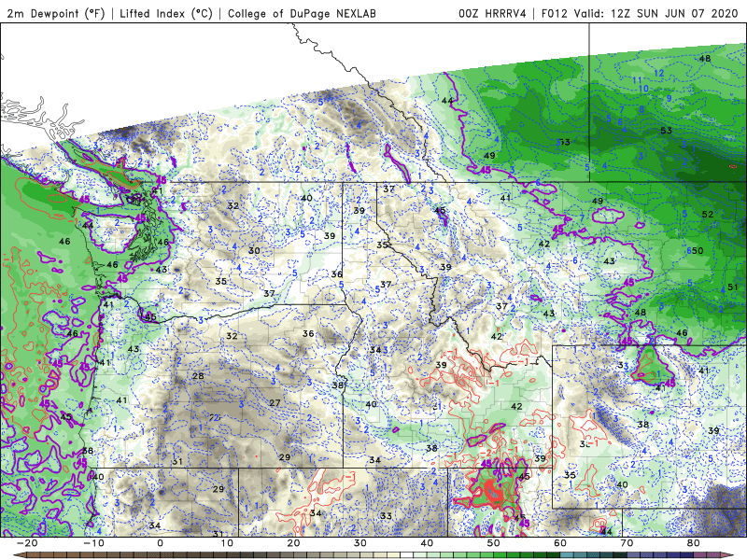Click the "Lifted Index (°C)" header label
The image size is (747, 560).
pyautogui.click(x=166, y=13)
